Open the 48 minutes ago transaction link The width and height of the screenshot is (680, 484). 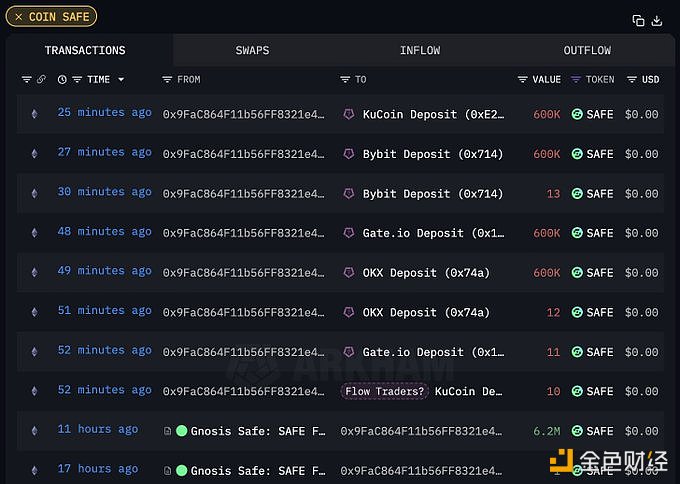pyautogui.click(x=105, y=232)
